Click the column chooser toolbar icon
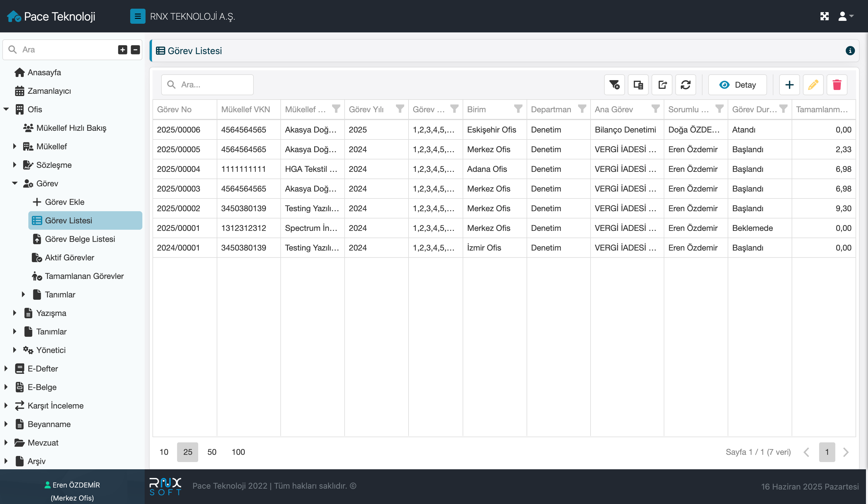868x504 pixels. (x=638, y=85)
